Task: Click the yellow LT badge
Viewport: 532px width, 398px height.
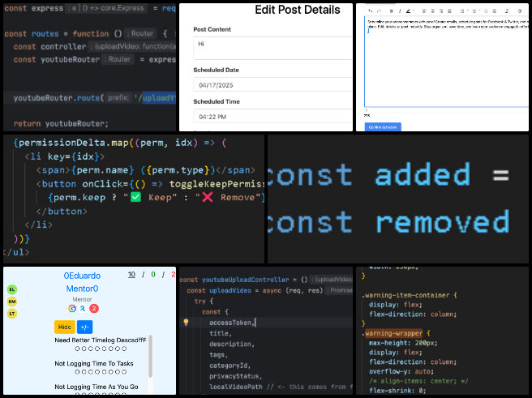Action: tap(12, 314)
